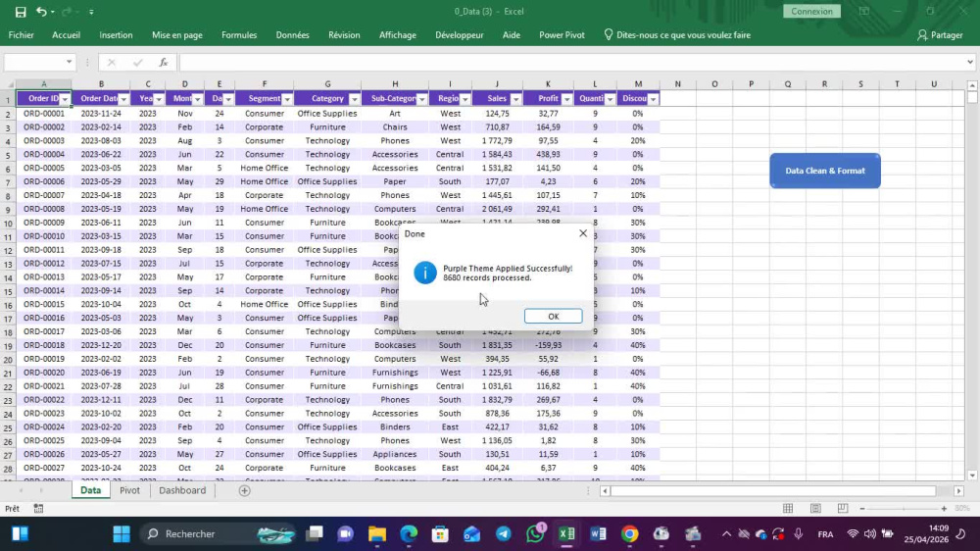Select the Dashboard sheet tab

(x=182, y=490)
